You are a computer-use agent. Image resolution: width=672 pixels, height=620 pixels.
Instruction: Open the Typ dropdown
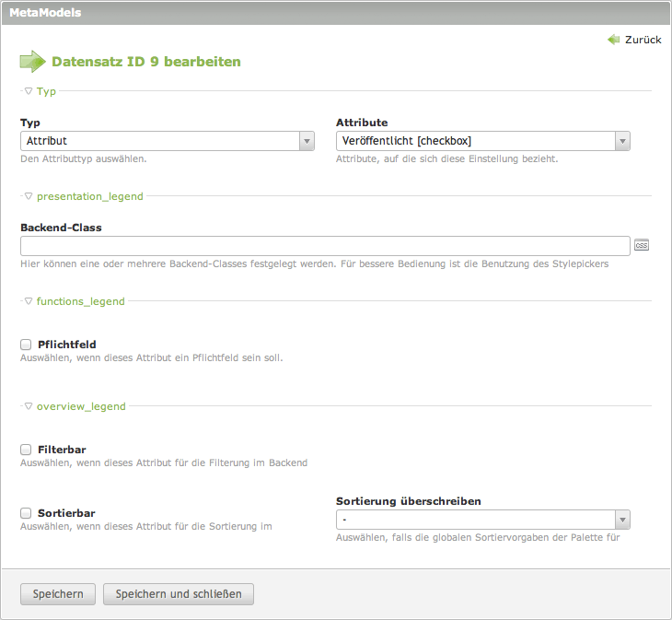point(168,141)
